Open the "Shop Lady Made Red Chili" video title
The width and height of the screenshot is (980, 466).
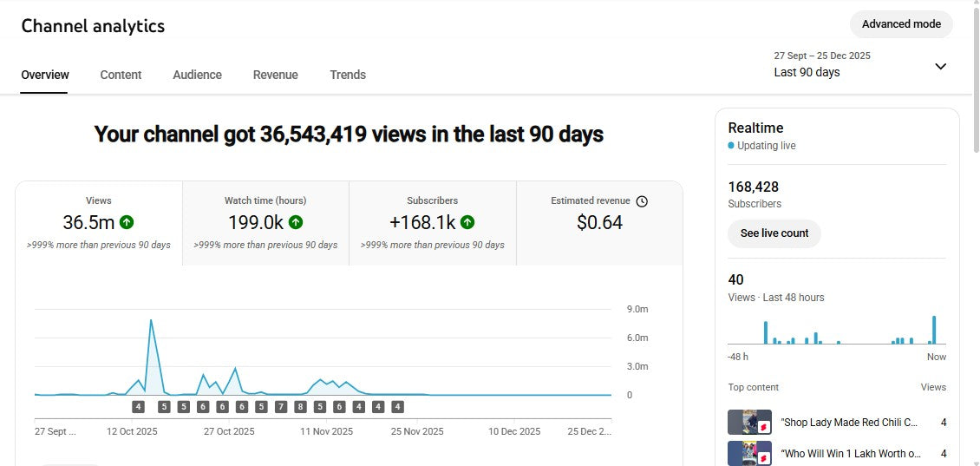pyautogui.click(x=848, y=423)
